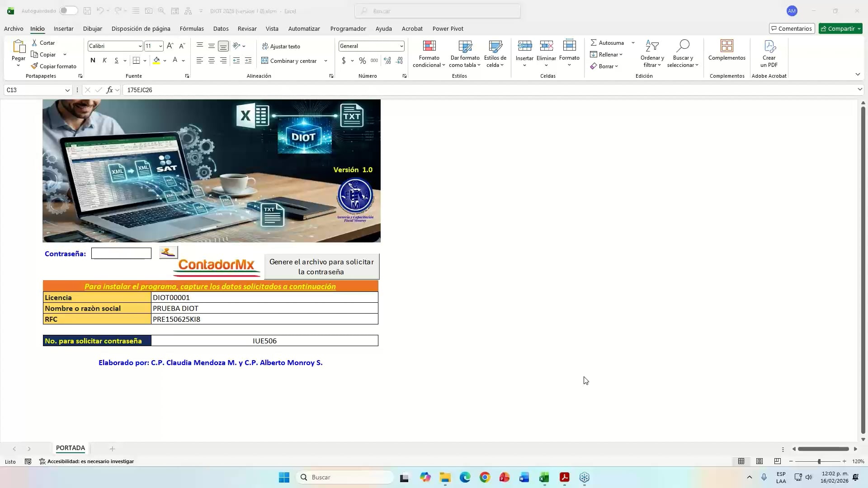
Task: Enable page layout view in status bar
Action: click(x=759, y=461)
